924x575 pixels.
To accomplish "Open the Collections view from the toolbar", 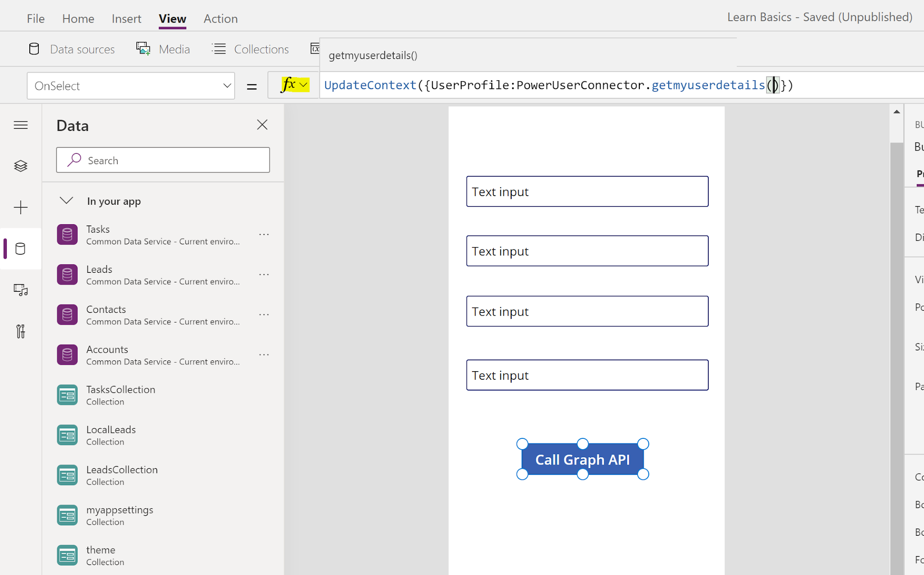I will 249,49.
